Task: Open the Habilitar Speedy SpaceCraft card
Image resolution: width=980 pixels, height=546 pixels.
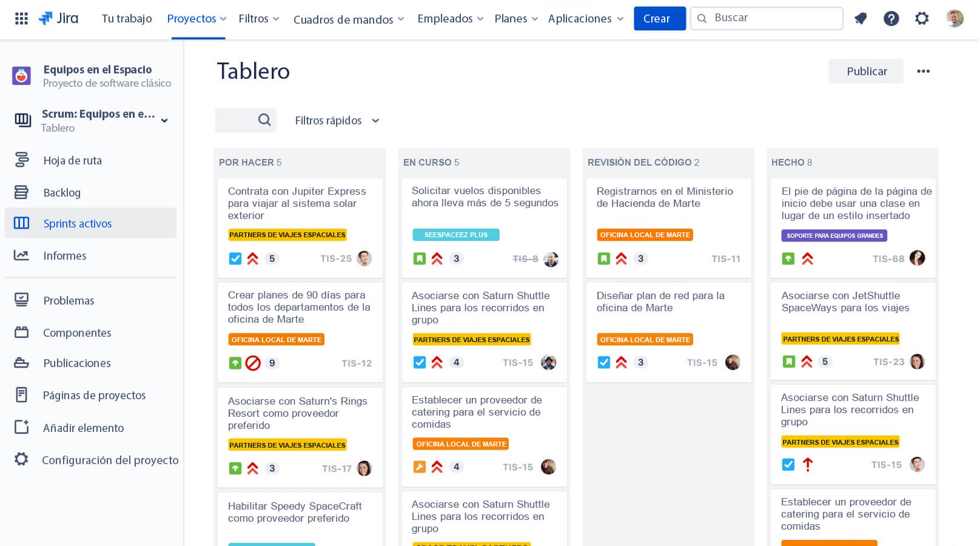Action: [300, 519]
